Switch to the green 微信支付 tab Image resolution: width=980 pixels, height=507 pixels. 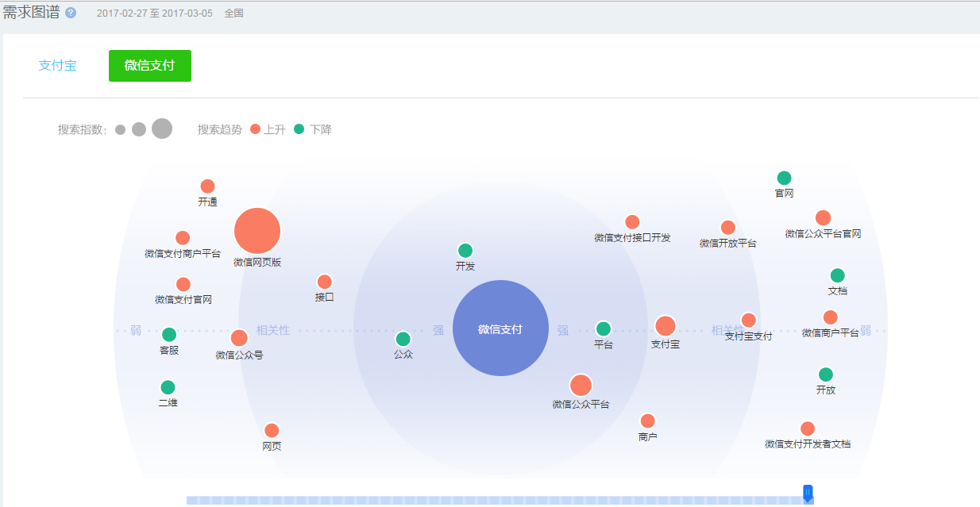[150, 66]
